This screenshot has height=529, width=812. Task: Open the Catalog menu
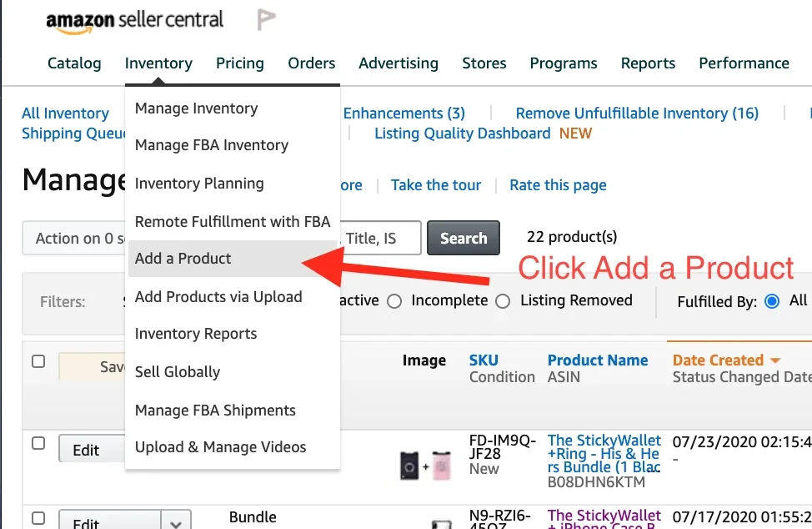[x=74, y=63]
